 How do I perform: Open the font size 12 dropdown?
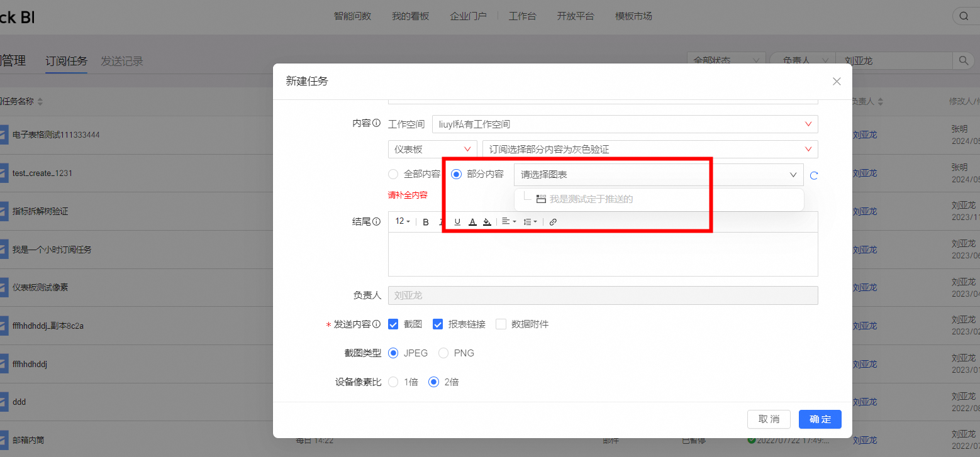402,221
